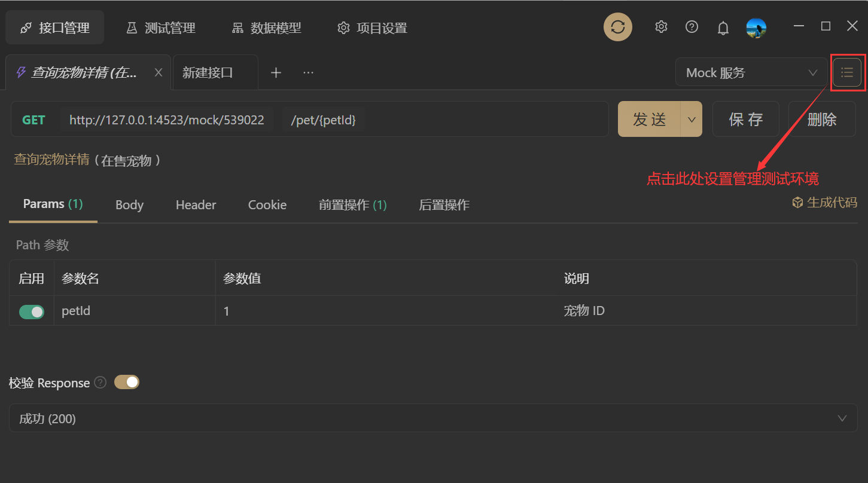Select the 后置操作 tab
Viewport: 868px width, 483px height.
444,205
